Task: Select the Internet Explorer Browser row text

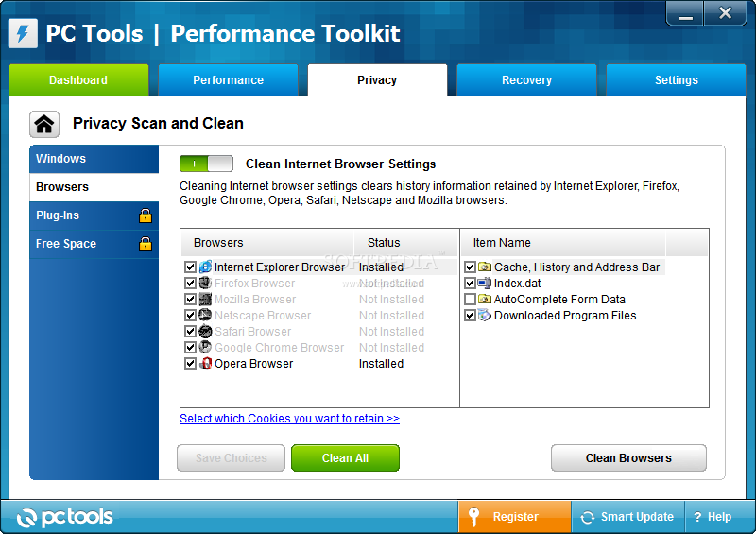Action: click(x=280, y=267)
